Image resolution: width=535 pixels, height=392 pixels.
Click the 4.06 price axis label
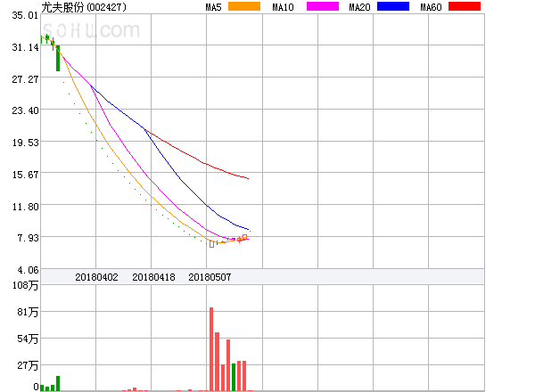click(x=28, y=270)
